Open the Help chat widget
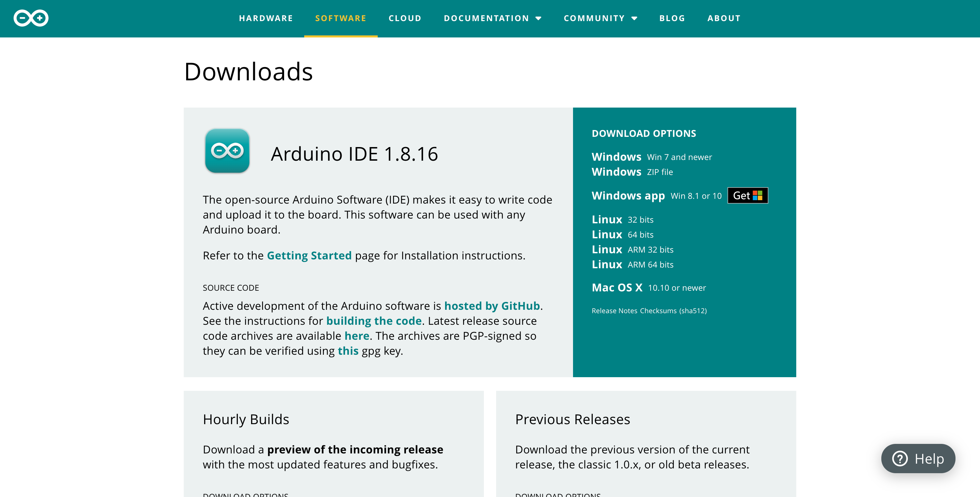The width and height of the screenshot is (980, 497). (918, 459)
